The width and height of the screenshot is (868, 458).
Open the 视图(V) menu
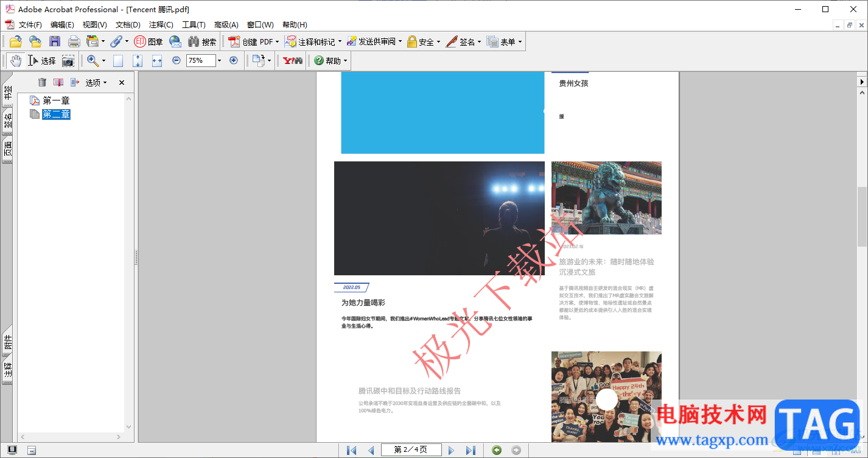pos(94,24)
